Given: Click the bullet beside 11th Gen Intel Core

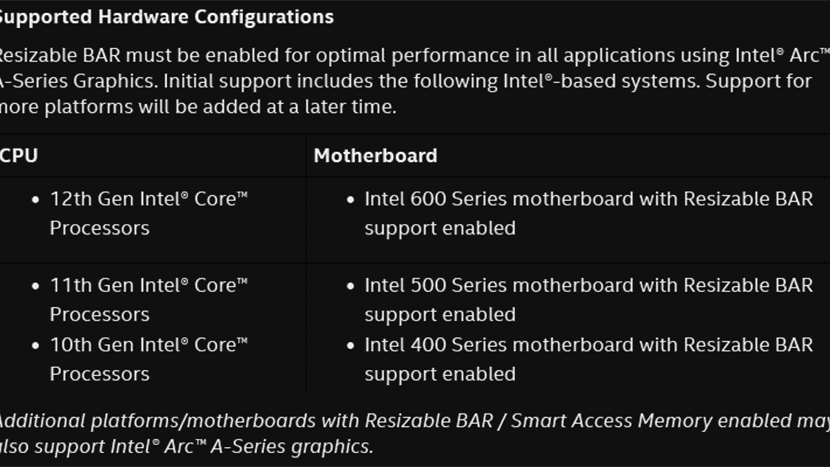Looking at the screenshot, I should tap(35, 285).
